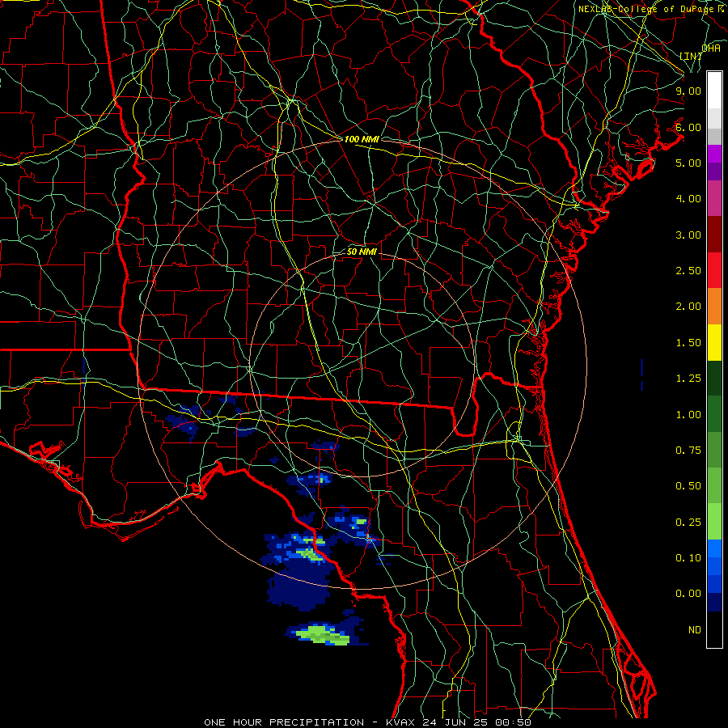This screenshot has width=728, height=728.
Task: Click the '0.50' legend value
Action: pos(688,486)
